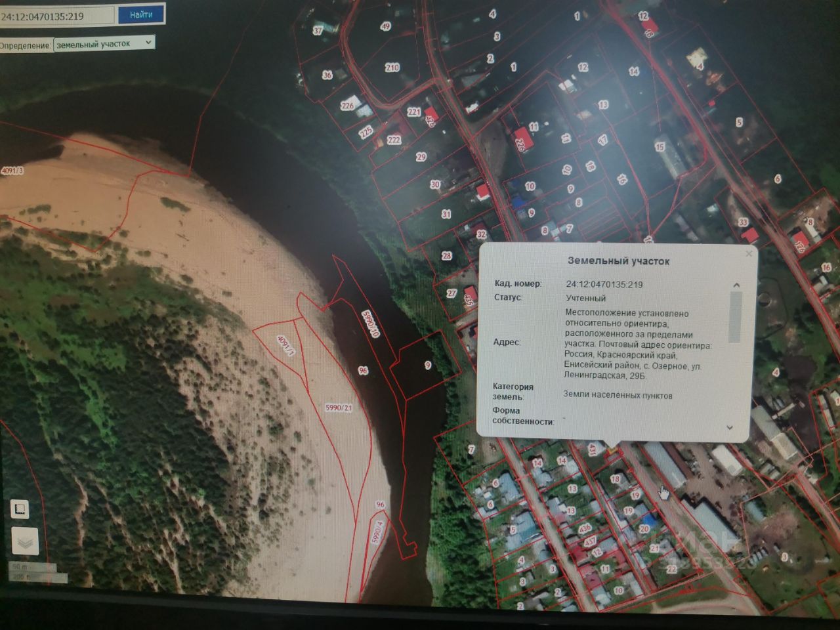Viewport: 840px width, 630px height.
Task: Click the Ленинградская, 29Б address line
Action: coord(605,375)
